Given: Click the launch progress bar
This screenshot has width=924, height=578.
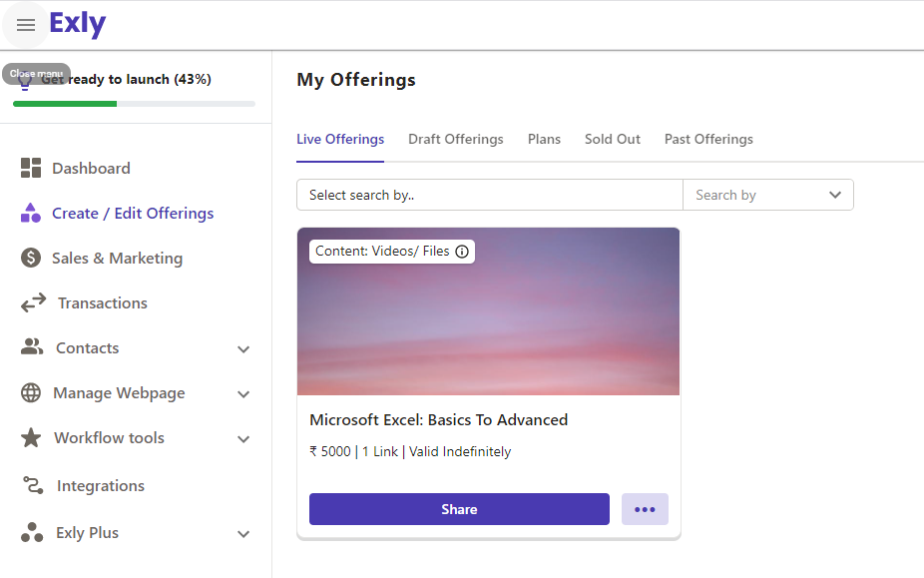Looking at the screenshot, I should coord(134,104).
